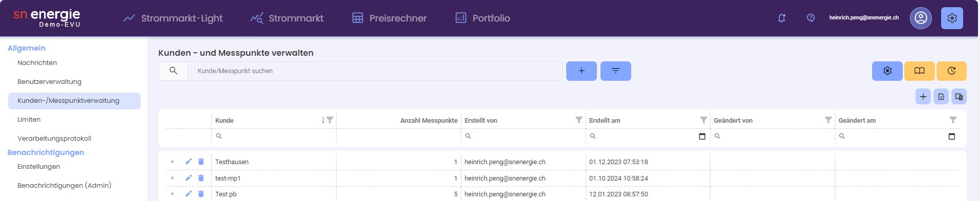Open the Preisrechner navigation item
Image resolution: width=980 pixels, height=201 pixels.
tap(390, 18)
